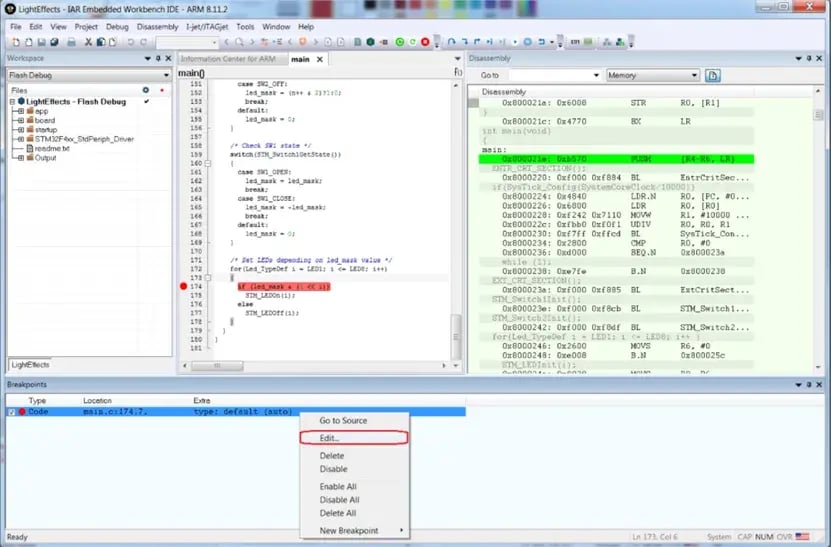This screenshot has width=831, height=547.
Task: Click the Save All toolbar icon
Action: [x=54, y=42]
